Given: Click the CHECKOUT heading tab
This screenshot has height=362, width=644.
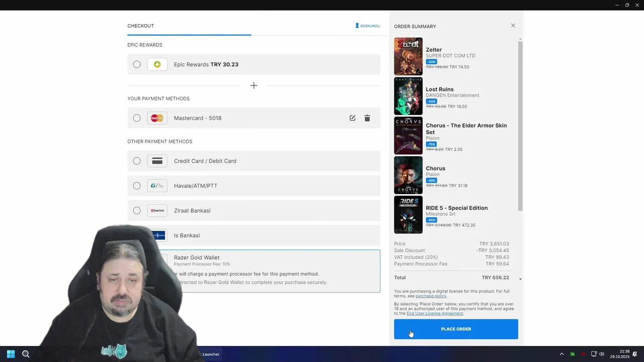Looking at the screenshot, I should (x=140, y=26).
